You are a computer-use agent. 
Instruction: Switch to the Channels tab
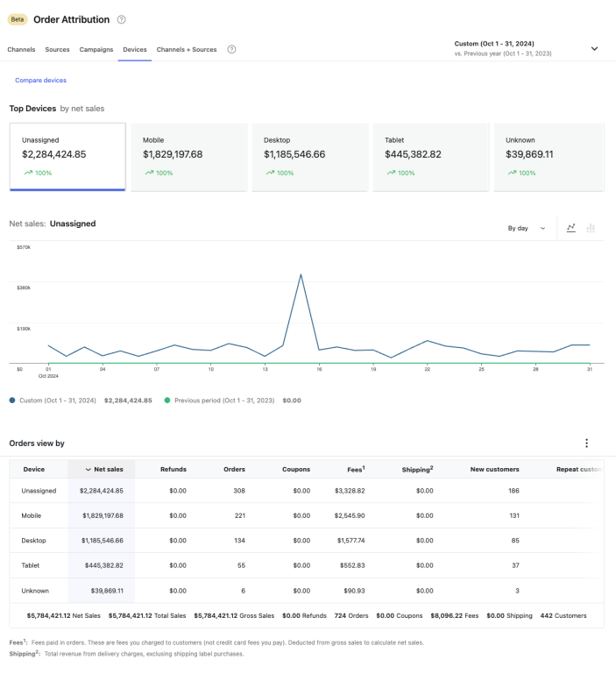coord(21,49)
